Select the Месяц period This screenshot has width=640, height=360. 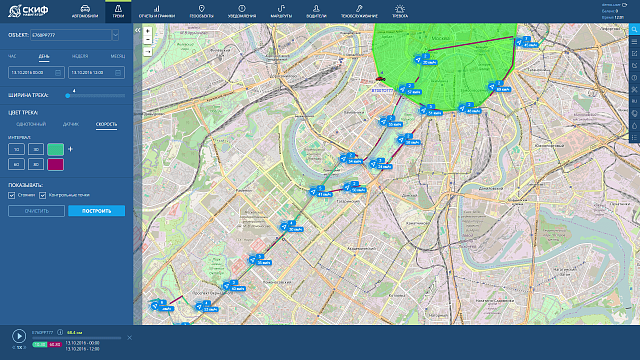coord(118,56)
